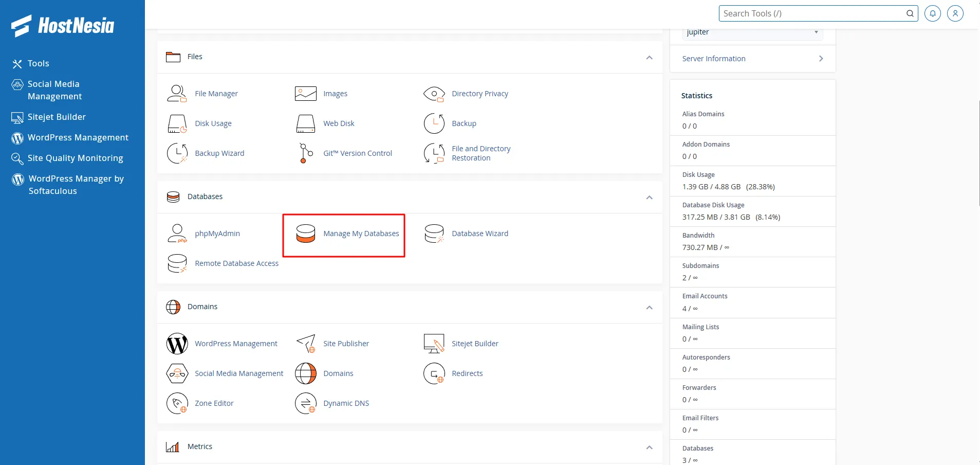
Task: Click the Subdomains statistic label
Action: click(700, 266)
